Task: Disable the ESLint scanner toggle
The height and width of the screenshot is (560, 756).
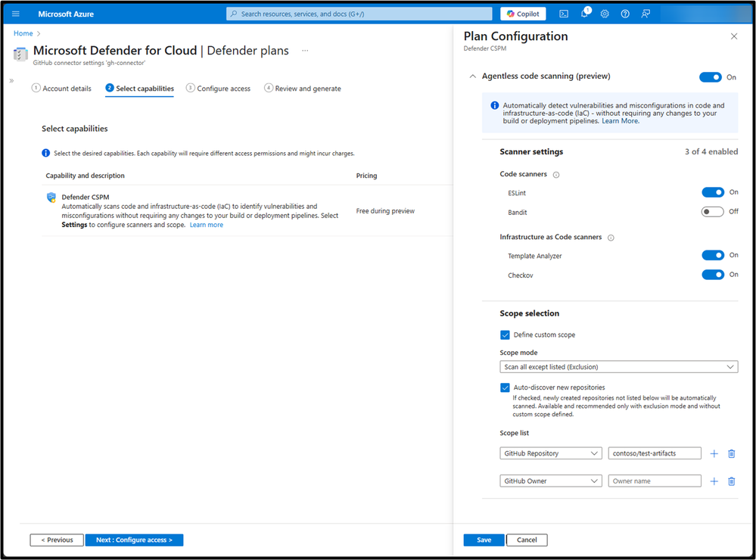Action: point(713,192)
